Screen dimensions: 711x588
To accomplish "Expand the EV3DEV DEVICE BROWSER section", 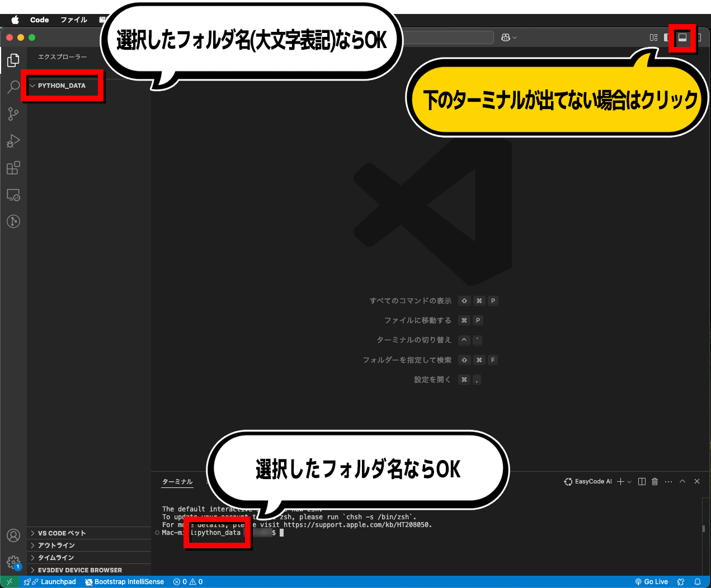I will click(89, 570).
